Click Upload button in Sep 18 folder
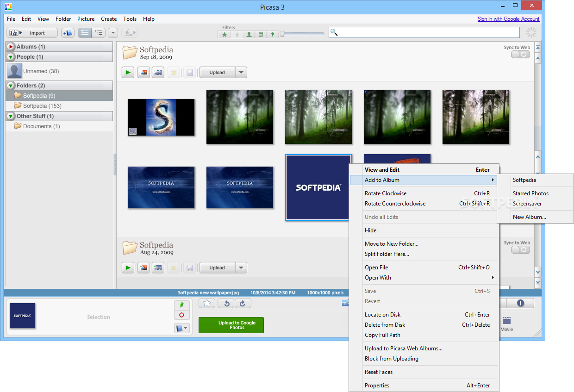Viewport: 574px width, 392px height. click(x=217, y=72)
